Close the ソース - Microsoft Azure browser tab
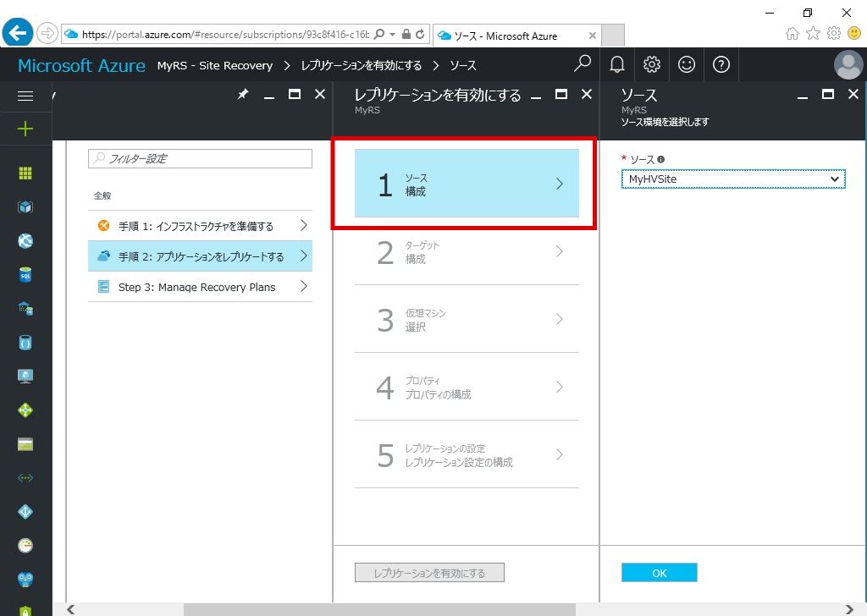Viewport: 867px width, 616px height. 592,36
